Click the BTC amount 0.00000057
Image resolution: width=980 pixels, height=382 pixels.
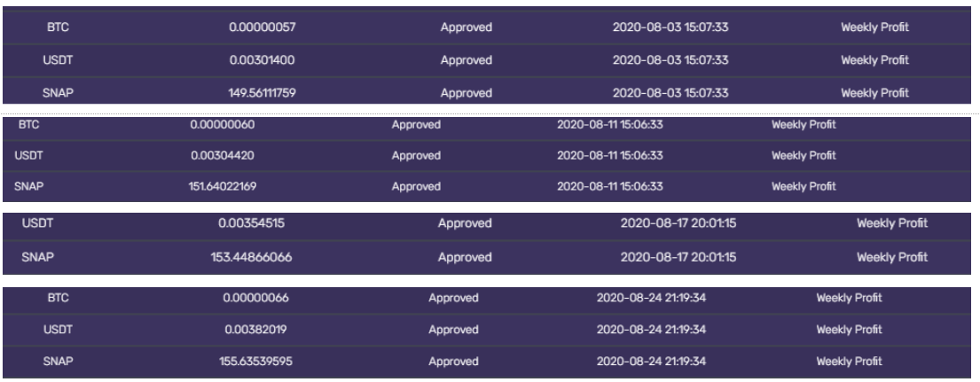click(x=262, y=27)
